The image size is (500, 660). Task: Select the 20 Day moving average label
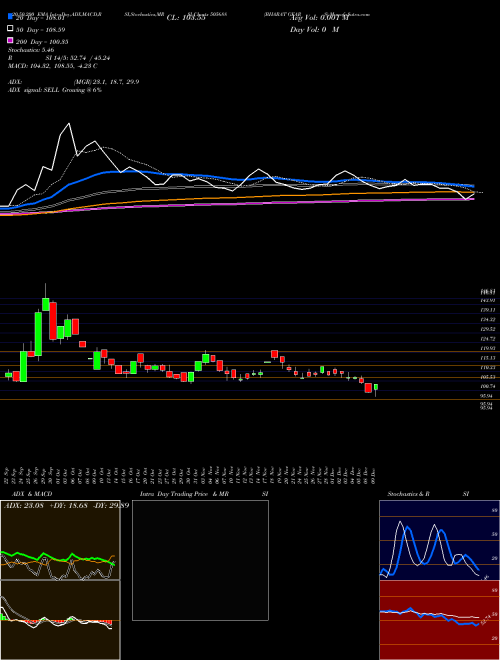(x=40, y=18)
